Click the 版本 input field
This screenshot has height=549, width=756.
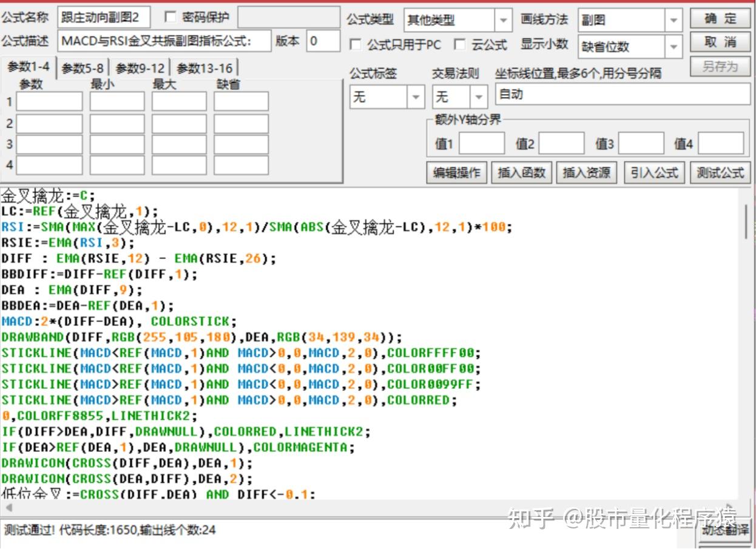click(x=323, y=41)
